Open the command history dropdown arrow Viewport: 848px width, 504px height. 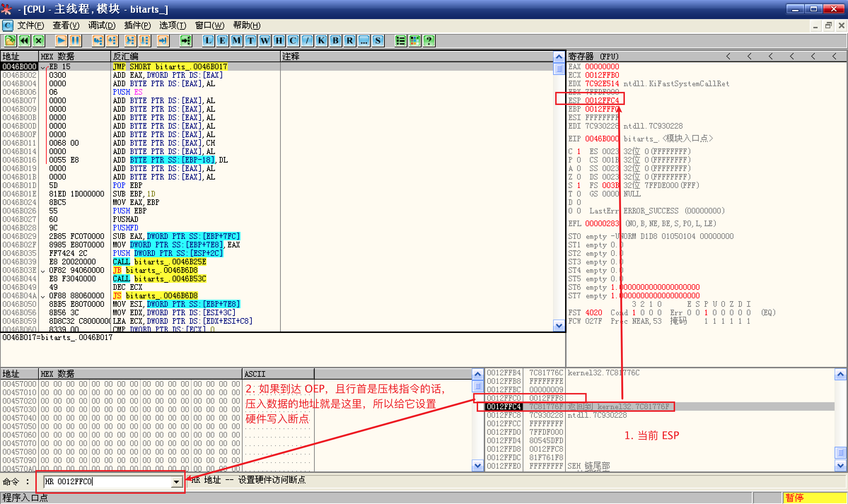[x=176, y=481]
